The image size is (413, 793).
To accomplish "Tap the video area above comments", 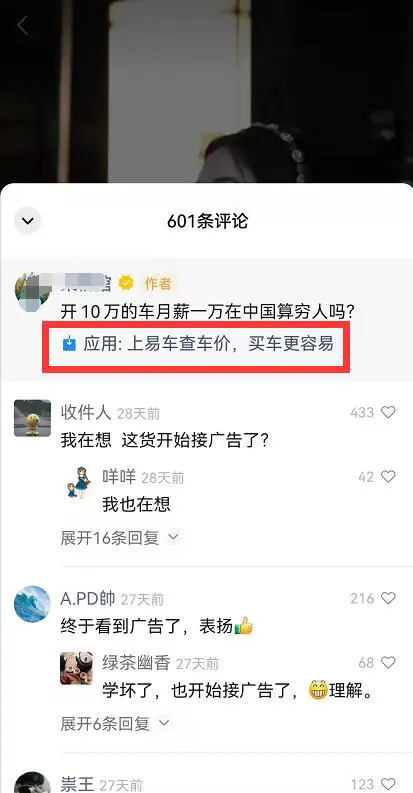I will (x=206, y=91).
